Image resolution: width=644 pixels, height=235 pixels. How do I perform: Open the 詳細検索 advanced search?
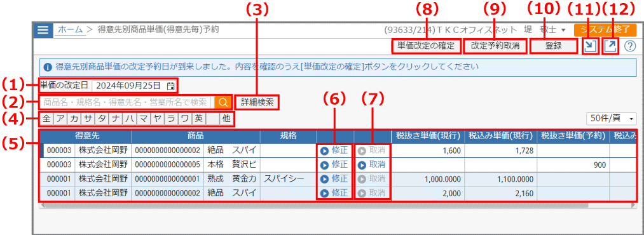tap(257, 102)
